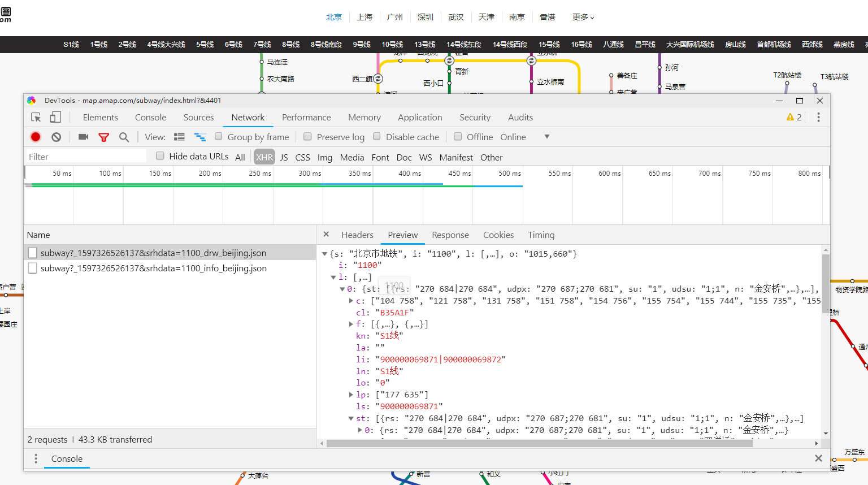The width and height of the screenshot is (868, 485).
Task: Tick the Hide data URLs checkbox
Action: (160, 155)
